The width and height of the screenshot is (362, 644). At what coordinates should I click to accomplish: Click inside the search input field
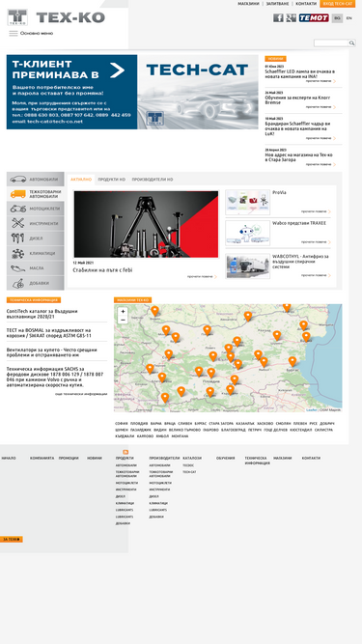pyautogui.click(x=331, y=42)
